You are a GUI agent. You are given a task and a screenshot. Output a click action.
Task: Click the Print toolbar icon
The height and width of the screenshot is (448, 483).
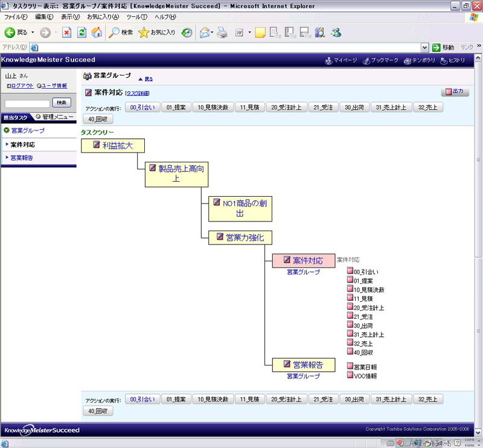click(x=222, y=33)
